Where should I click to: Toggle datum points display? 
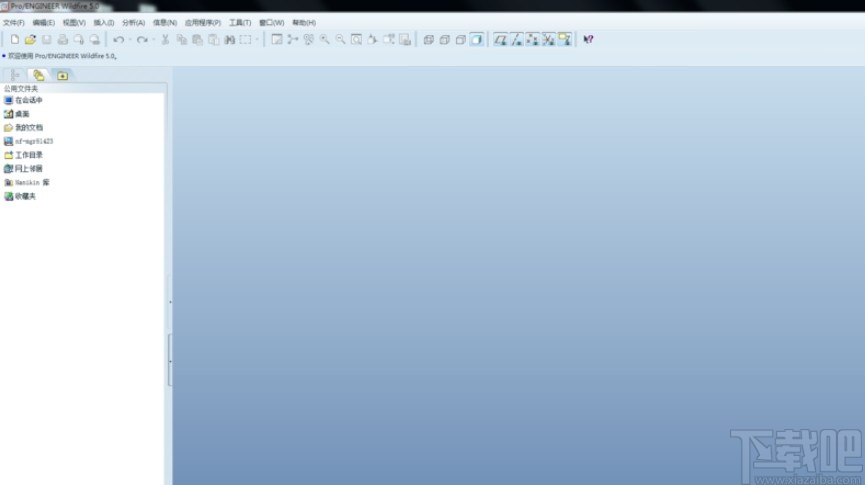point(532,39)
